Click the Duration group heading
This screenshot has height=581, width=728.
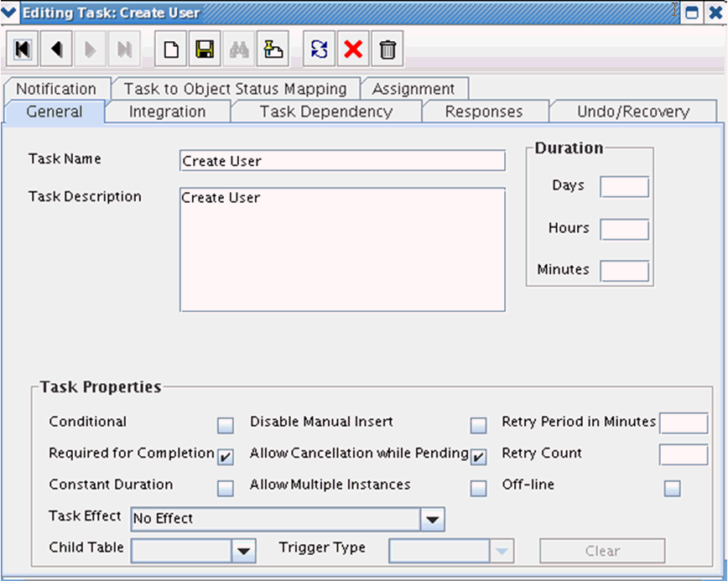(x=569, y=148)
